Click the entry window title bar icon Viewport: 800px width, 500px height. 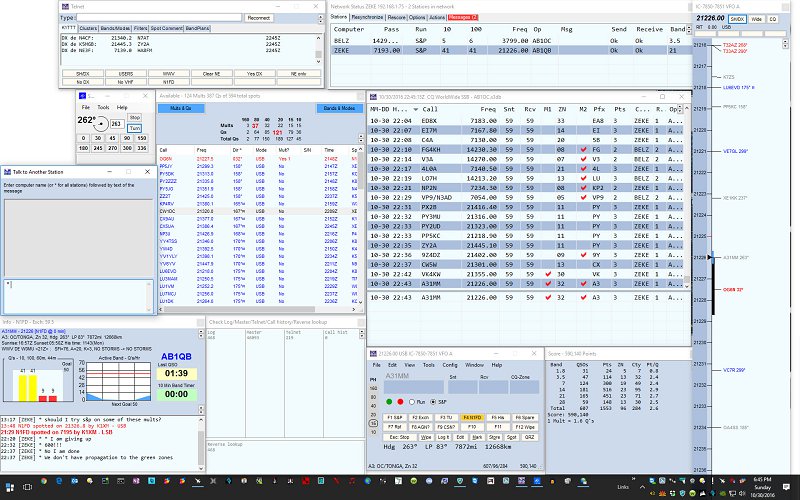(x=373, y=354)
